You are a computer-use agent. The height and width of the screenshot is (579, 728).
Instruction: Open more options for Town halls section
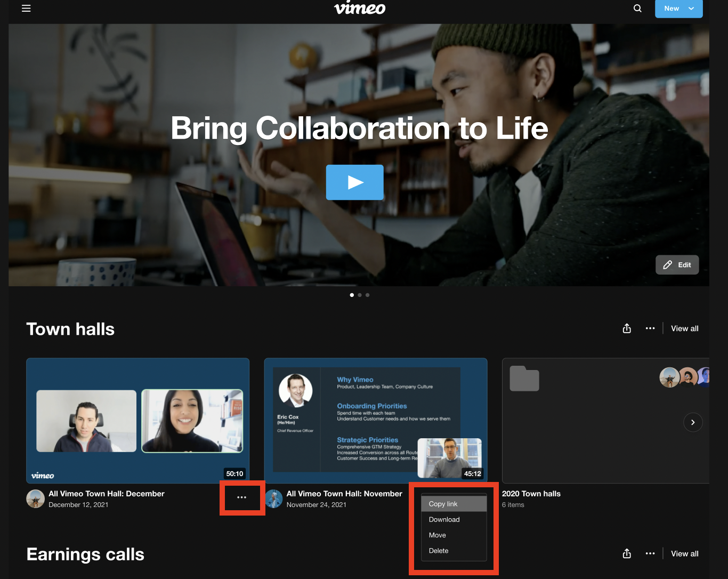coord(650,328)
